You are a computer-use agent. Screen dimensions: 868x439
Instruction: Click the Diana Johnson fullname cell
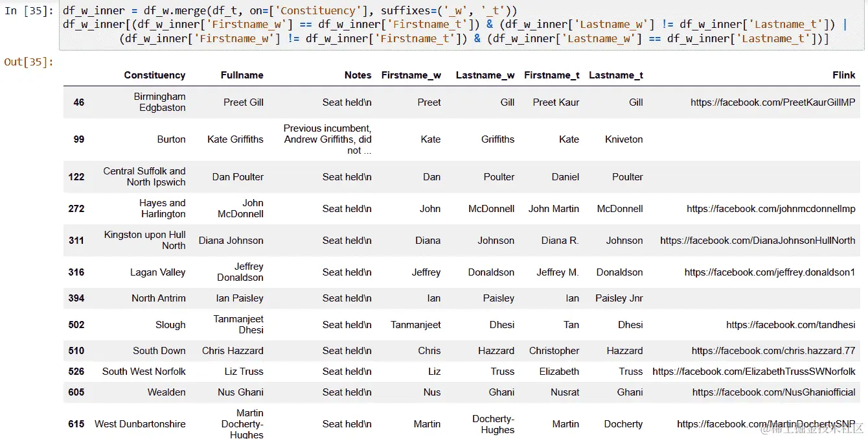pos(231,241)
